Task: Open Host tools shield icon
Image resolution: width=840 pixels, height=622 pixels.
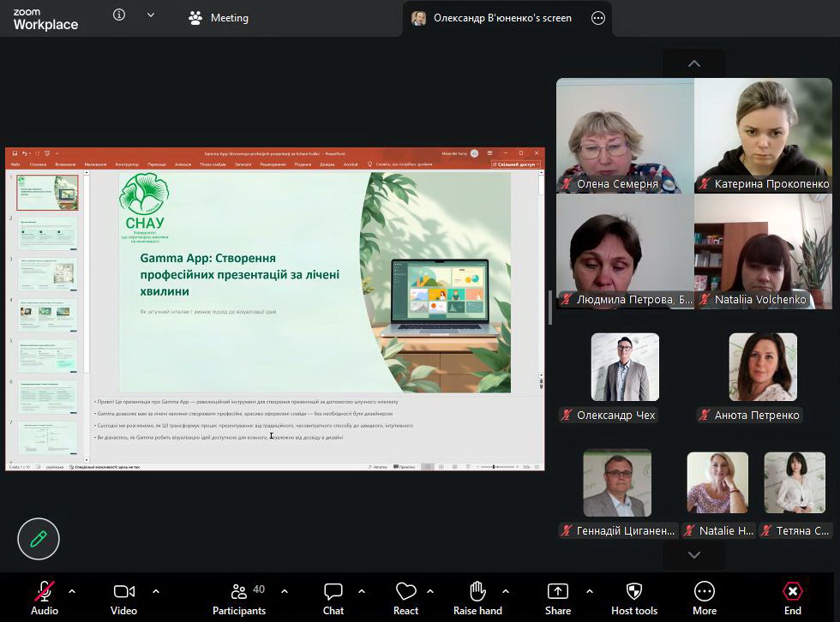Action: (634, 592)
